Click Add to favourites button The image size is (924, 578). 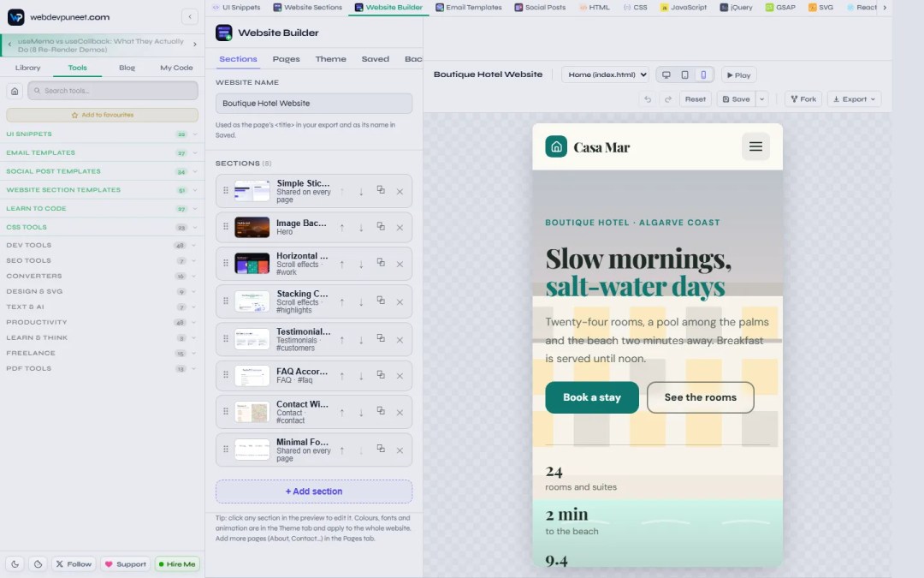pos(102,115)
